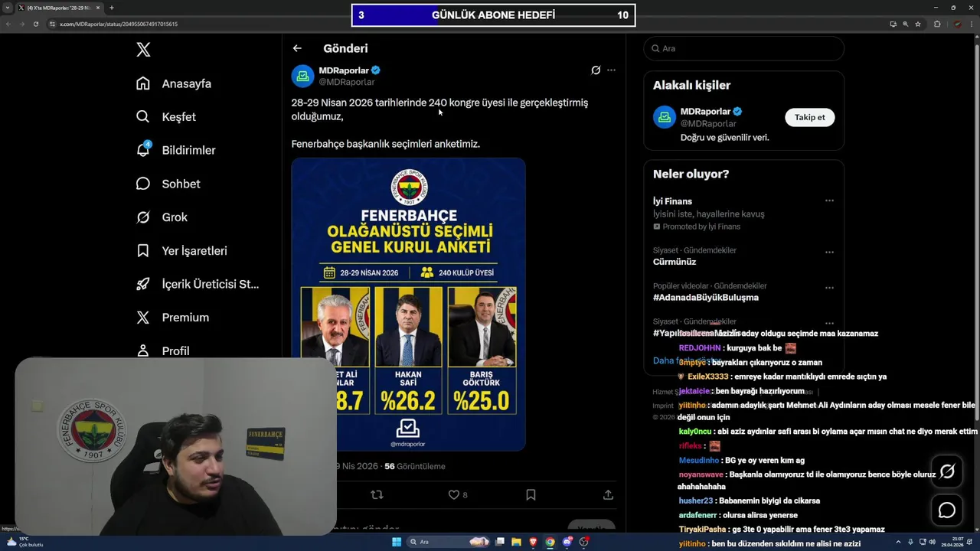Viewport: 980px width, 551px height.
Task: Click browser back button
Action: pyautogui.click(x=8, y=24)
